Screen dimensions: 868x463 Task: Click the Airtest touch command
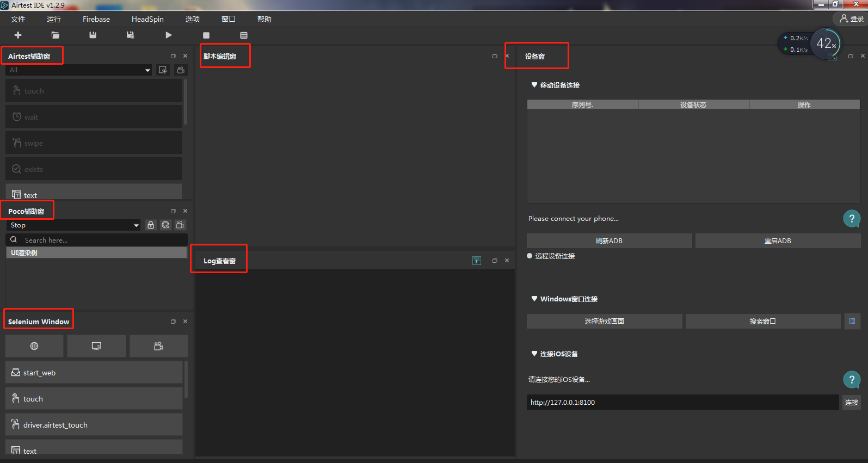[94, 91]
